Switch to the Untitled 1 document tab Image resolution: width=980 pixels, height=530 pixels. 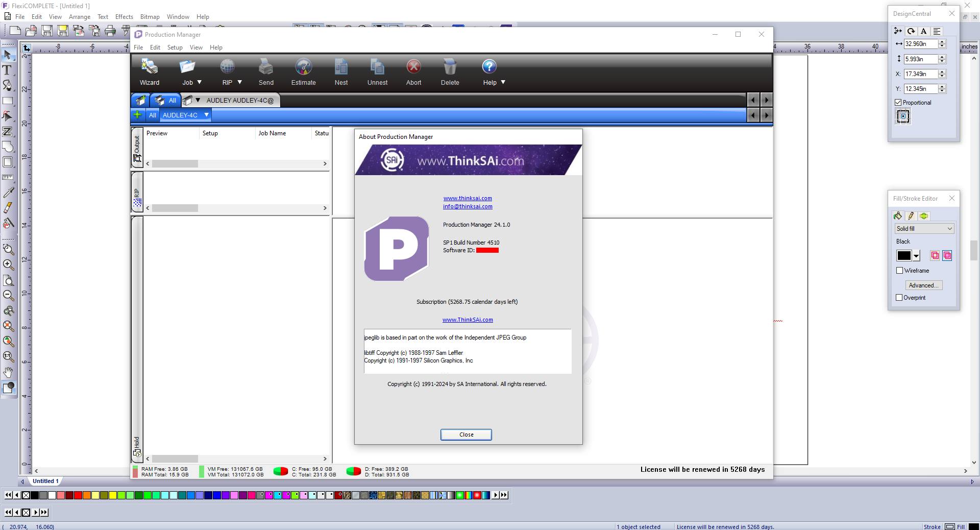[x=45, y=481]
